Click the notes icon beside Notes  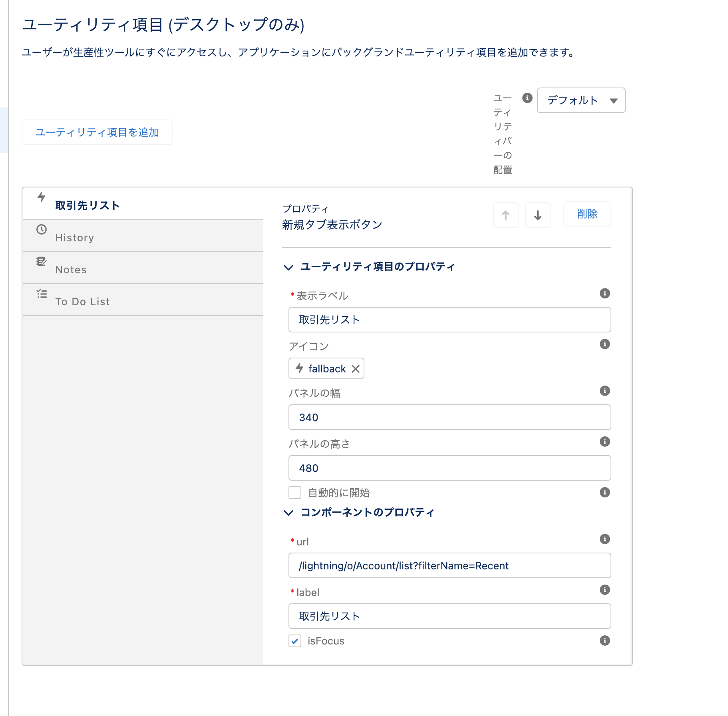click(42, 262)
